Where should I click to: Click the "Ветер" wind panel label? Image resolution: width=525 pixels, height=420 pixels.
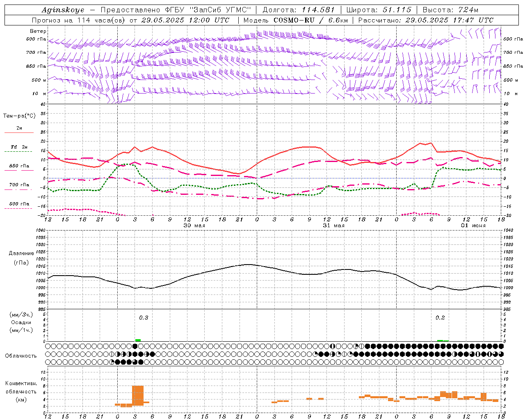click(x=38, y=31)
